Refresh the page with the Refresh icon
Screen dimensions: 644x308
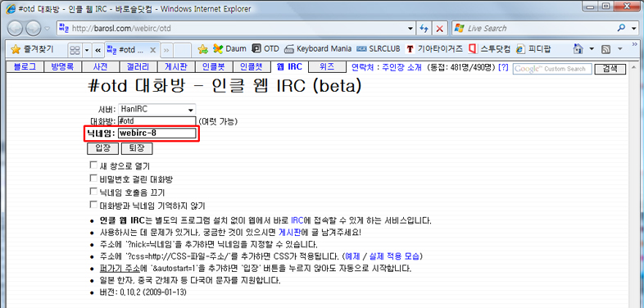click(x=424, y=29)
